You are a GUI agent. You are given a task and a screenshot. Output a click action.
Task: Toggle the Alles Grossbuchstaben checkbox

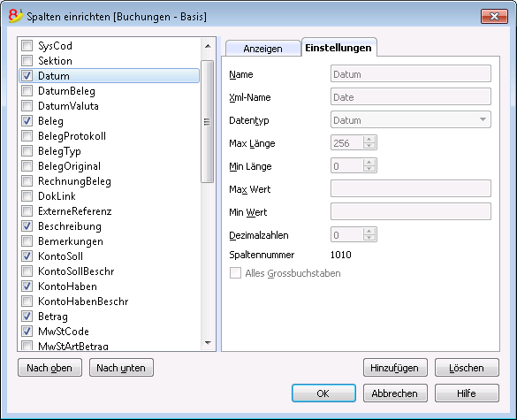(235, 273)
